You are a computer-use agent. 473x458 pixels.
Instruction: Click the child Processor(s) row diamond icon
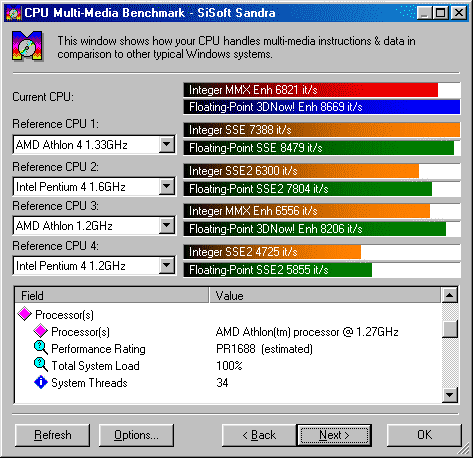pyautogui.click(x=41, y=331)
